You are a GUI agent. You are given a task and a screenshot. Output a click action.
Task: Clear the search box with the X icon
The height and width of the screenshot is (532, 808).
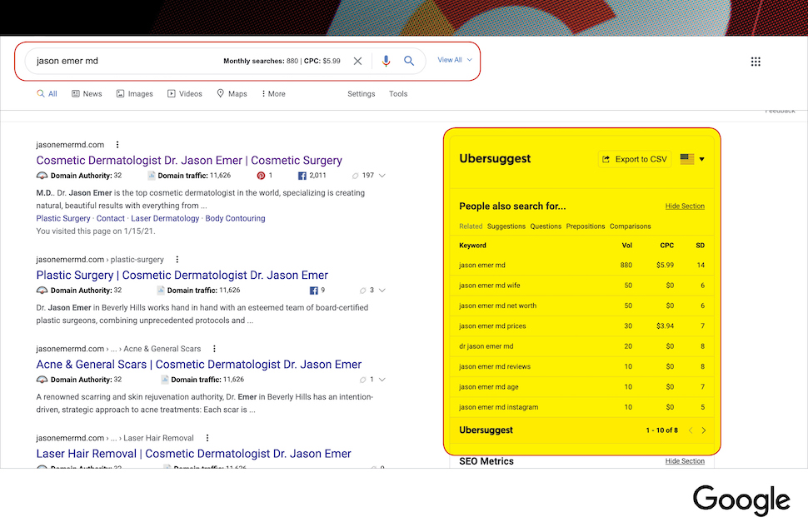[x=357, y=61]
